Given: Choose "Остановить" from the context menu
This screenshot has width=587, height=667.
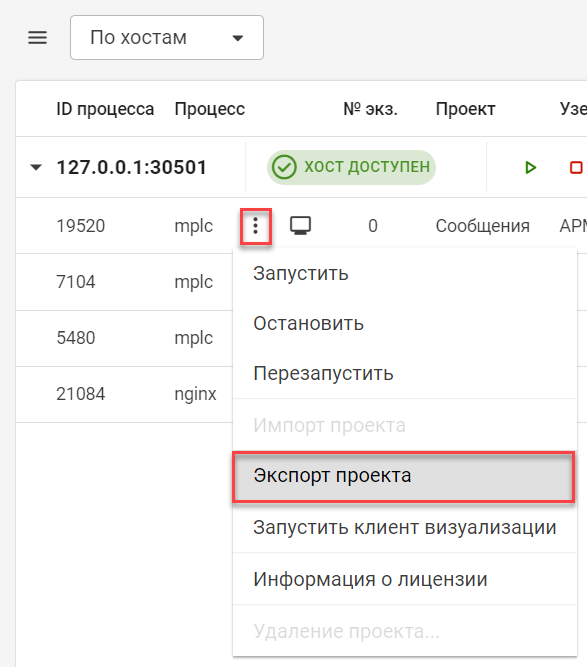Looking at the screenshot, I should point(405,324).
